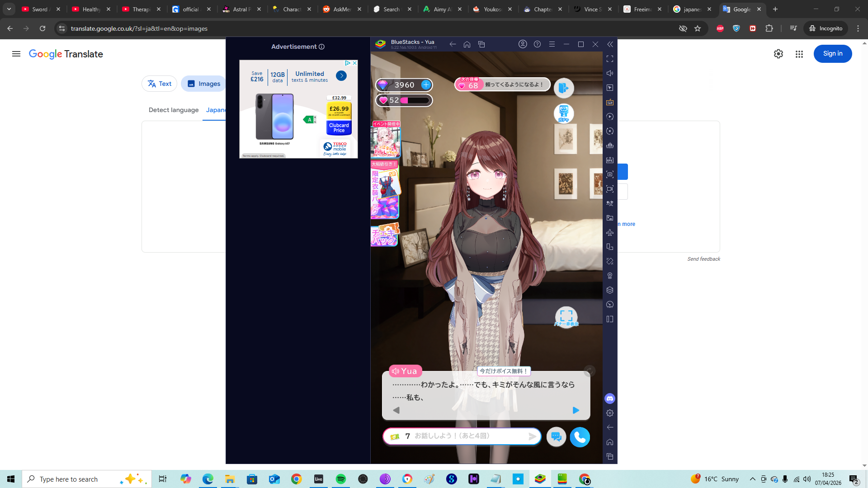Toggle the バナー非表示 hide banner button
The height and width of the screenshot is (488, 868).
point(566,317)
